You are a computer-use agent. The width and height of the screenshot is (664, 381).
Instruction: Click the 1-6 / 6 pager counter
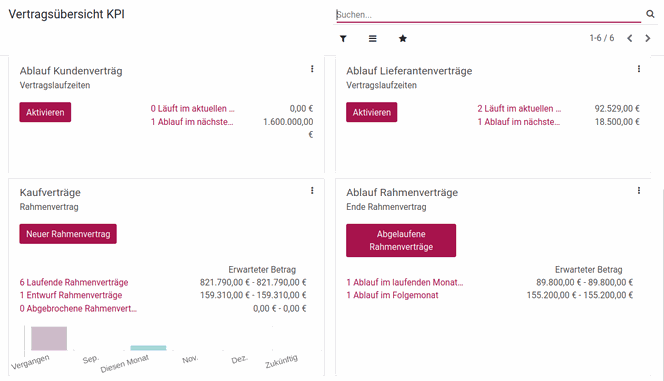pos(602,38)
